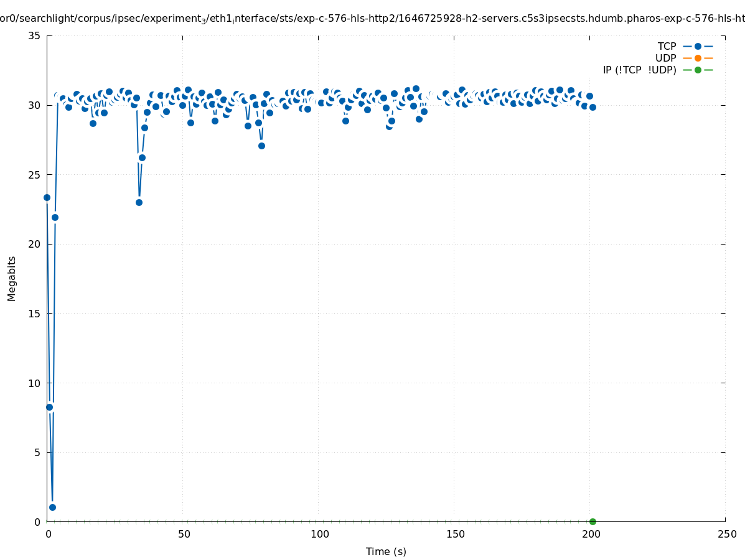Click the 100 tick label on the x-axis
The height and width of the screenshot is (560, 745).
[319, 534]
